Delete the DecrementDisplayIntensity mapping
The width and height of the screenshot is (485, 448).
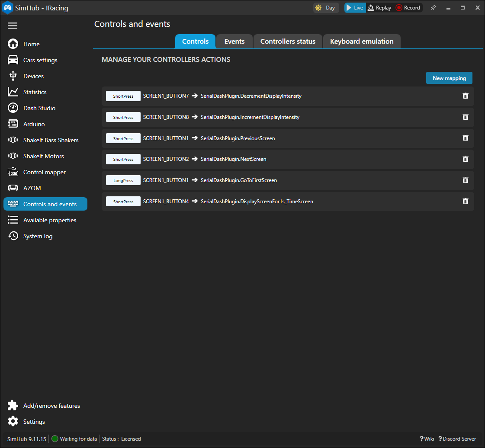point(466,96)
